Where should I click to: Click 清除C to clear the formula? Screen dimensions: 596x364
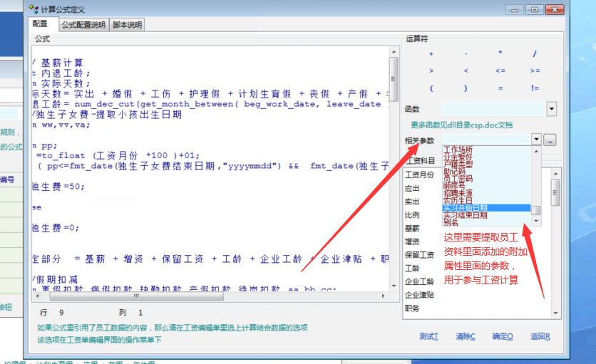(465, 336)
